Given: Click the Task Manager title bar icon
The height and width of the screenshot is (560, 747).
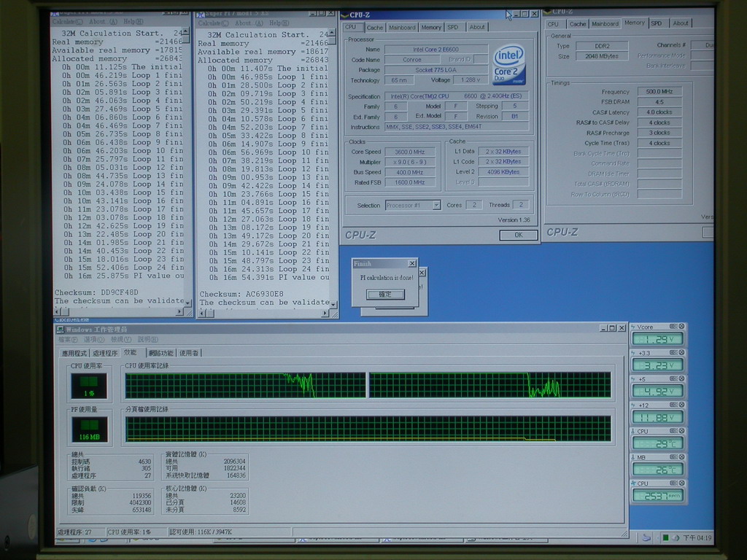Looking at the screenshot, I should [60, 330].
